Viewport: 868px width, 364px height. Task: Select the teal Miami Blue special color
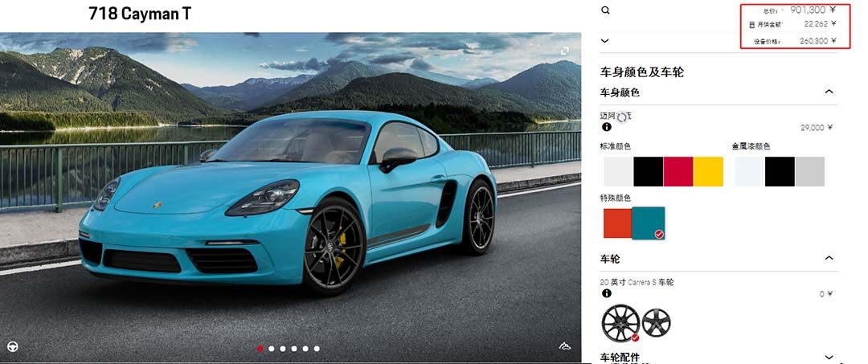[x=649, y=223]
